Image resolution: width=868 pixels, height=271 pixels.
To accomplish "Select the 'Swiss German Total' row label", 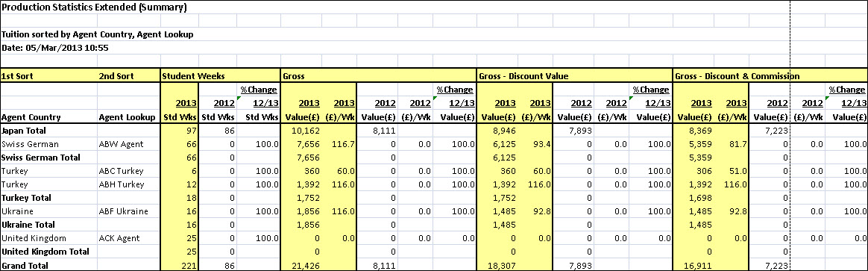I will coord(48,158).
